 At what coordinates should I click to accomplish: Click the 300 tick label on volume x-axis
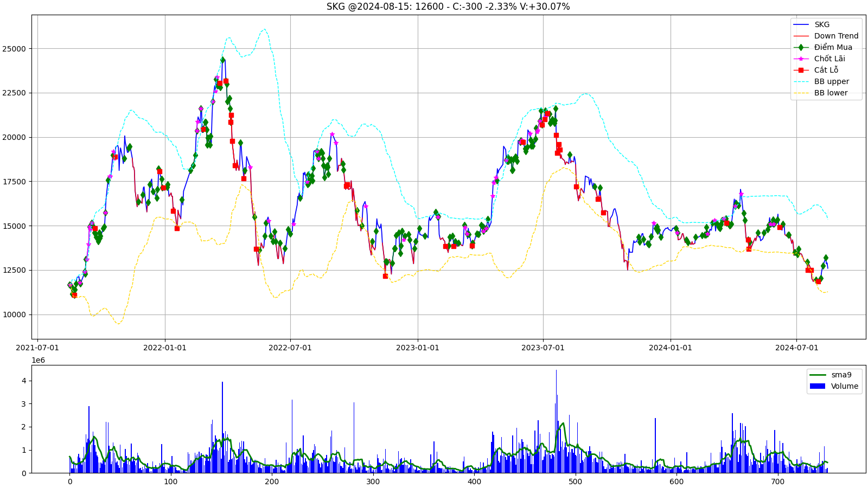(373, 481)
